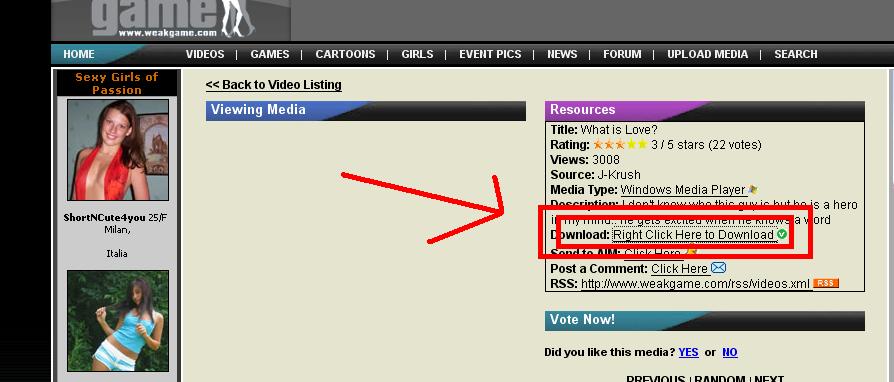Image resolution: width=894 pixels, height=382 pixels.
Task: Vote NO for this media
Action: (730, 352)
